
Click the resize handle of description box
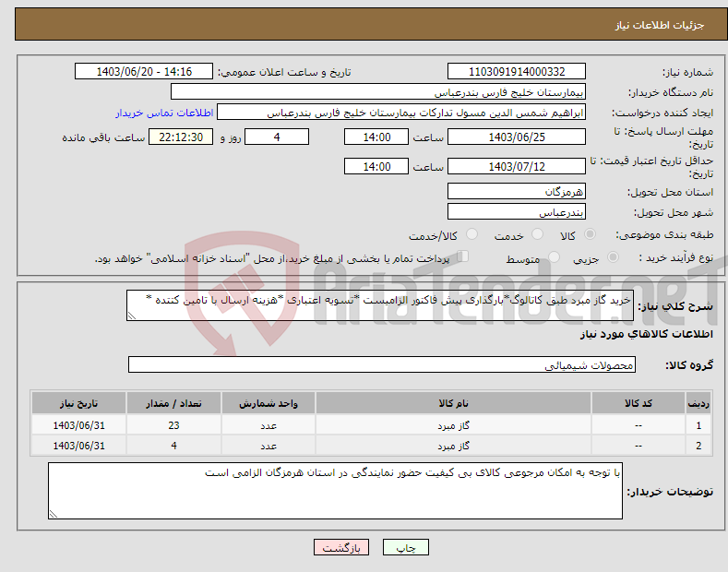[132, 316]
